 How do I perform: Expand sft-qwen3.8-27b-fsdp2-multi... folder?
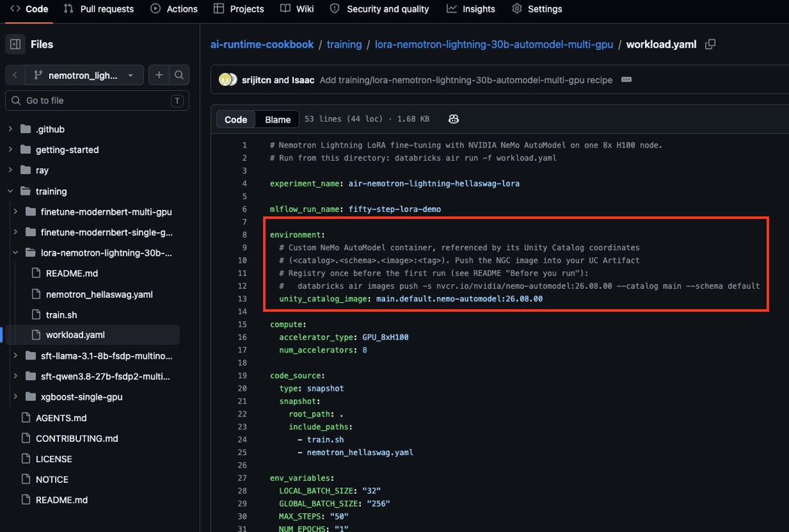coord(15,376)
